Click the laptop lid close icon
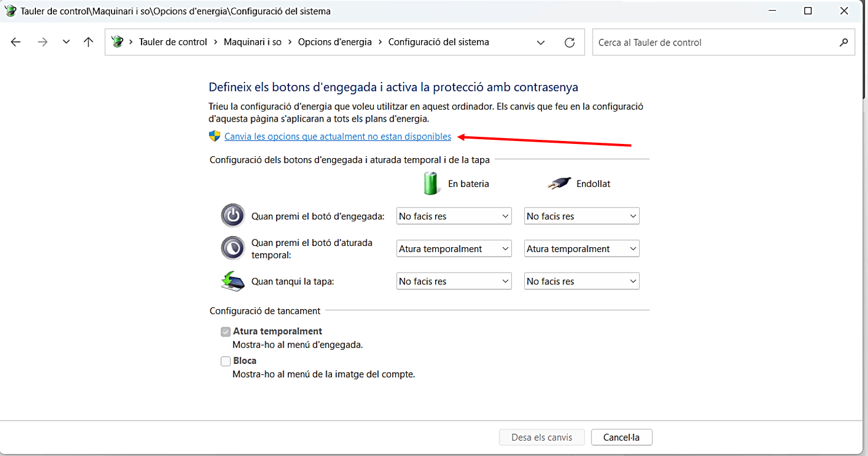Viewport: 868px width, 456px height. [233, 281]
